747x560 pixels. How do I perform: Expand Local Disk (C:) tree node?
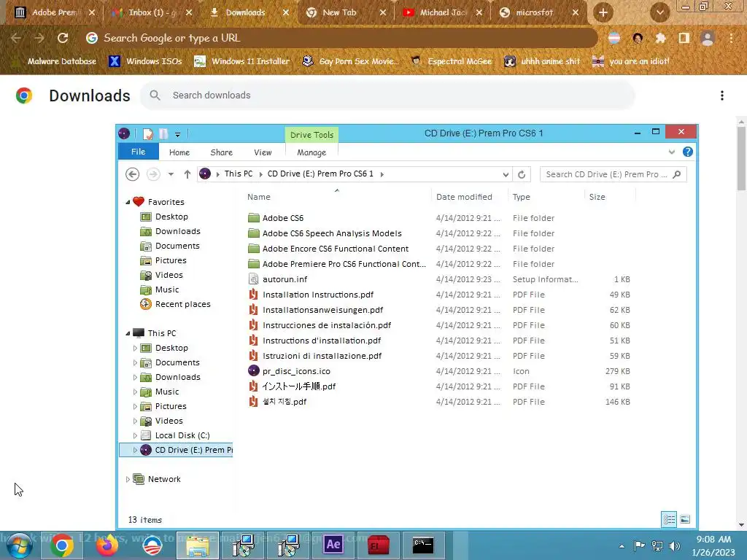135,435
